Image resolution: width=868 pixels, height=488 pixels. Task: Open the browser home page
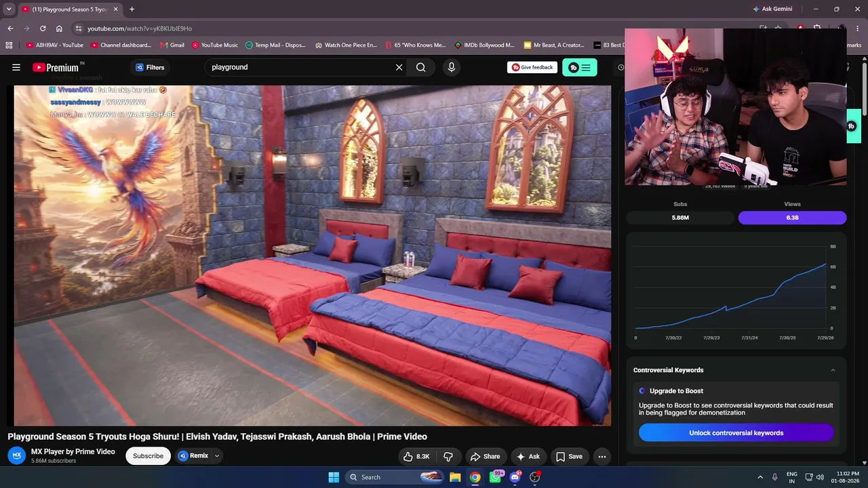pyautogui.click(x=59, y=28)
